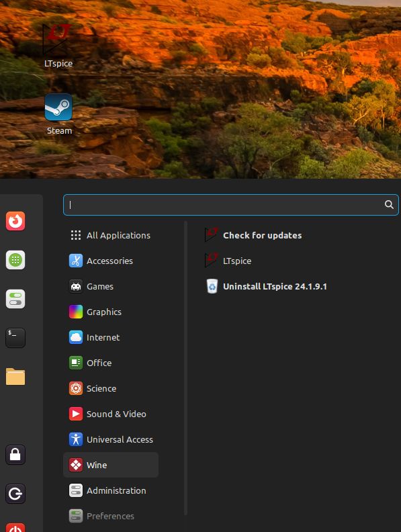Open the Files folder icon in favorites
401x532 pixels.
coord(15,377)
